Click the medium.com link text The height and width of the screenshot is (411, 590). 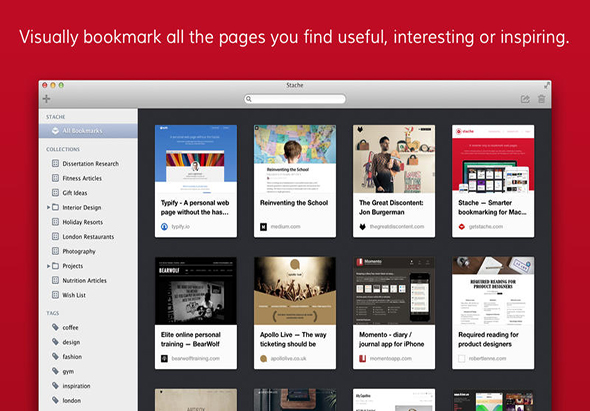[x=286, y=227]
